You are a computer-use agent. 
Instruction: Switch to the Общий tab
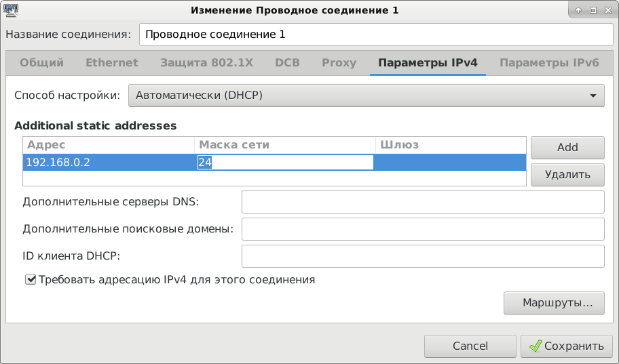(x=41, y=63)
